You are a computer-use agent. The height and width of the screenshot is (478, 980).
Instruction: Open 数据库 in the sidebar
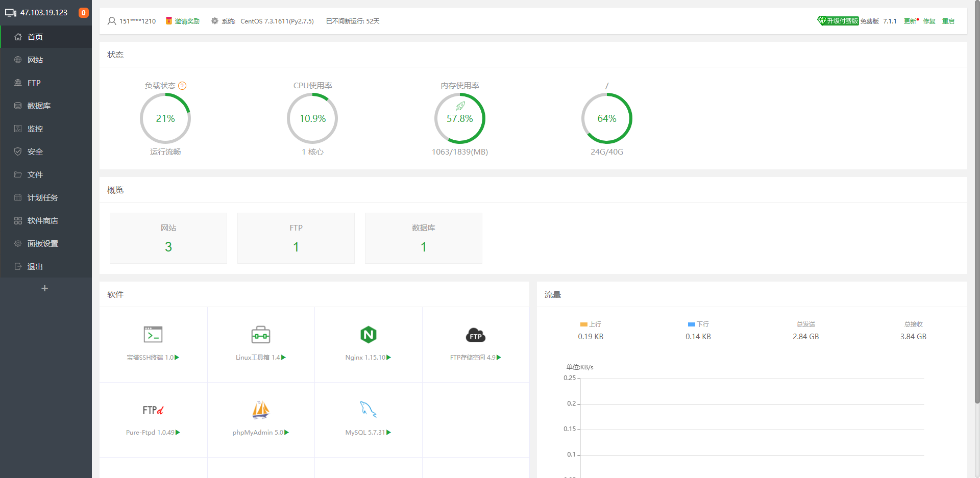click(x=46, y=106)
